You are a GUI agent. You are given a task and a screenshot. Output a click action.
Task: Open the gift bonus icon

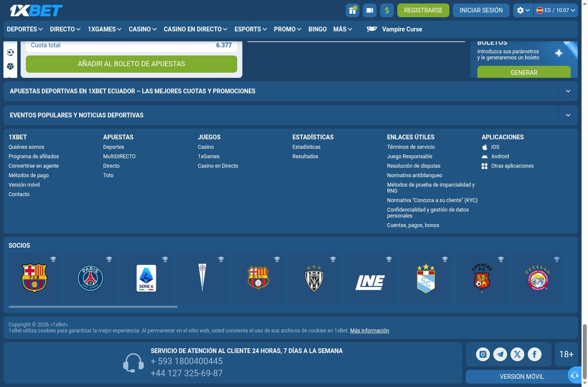[353, 10]
